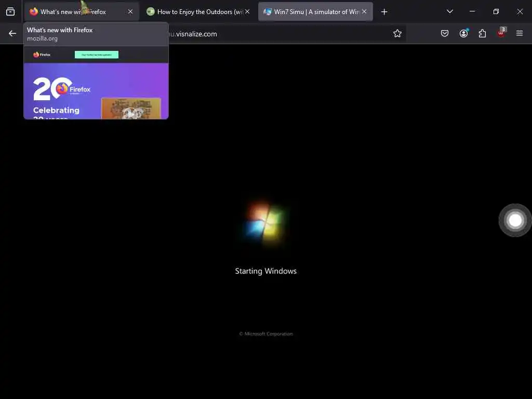Viewport: 532px width, 399px height.
Task: Open the Firefox View icon
Action: click(10, 12)
